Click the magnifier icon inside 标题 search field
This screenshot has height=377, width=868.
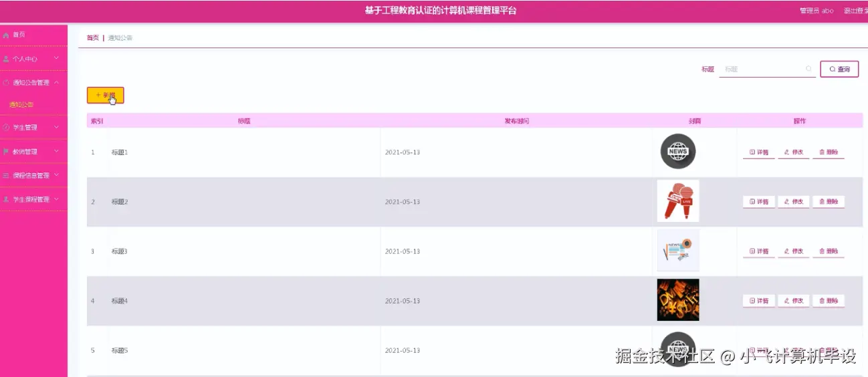(808, 69)
